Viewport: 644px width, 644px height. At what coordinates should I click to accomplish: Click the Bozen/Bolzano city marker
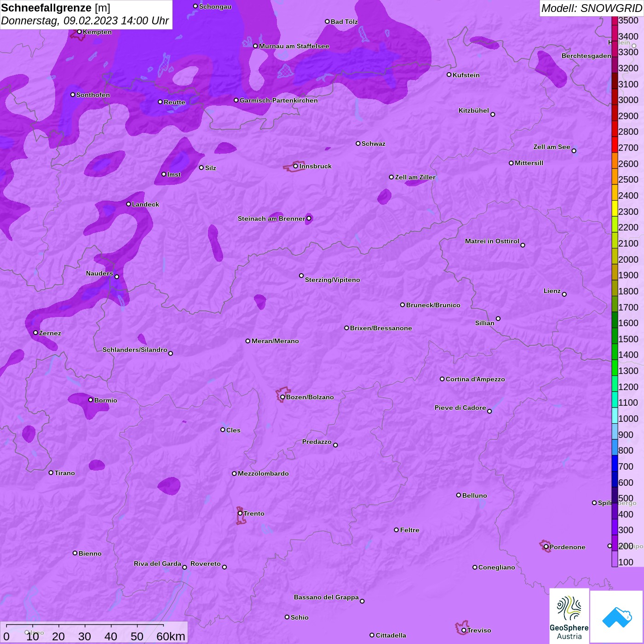[x=282, y=397]
